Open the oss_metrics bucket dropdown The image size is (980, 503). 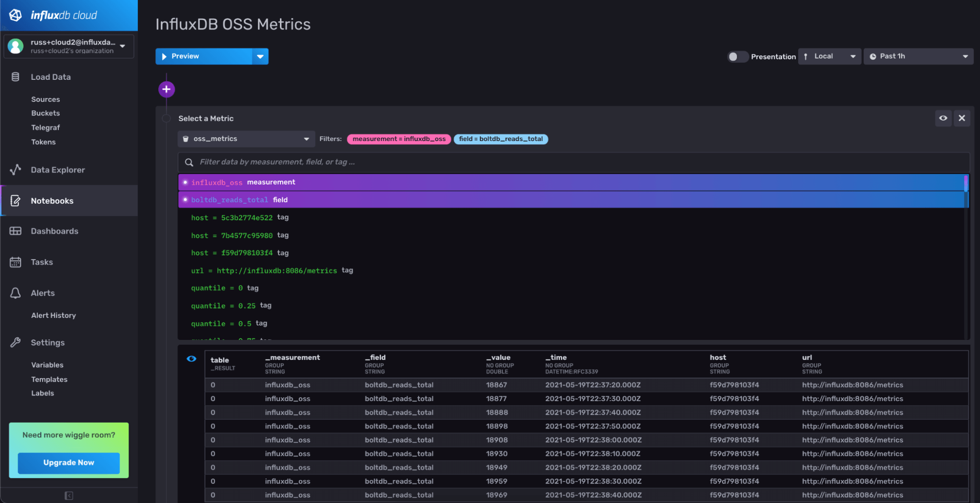point(246,139)
